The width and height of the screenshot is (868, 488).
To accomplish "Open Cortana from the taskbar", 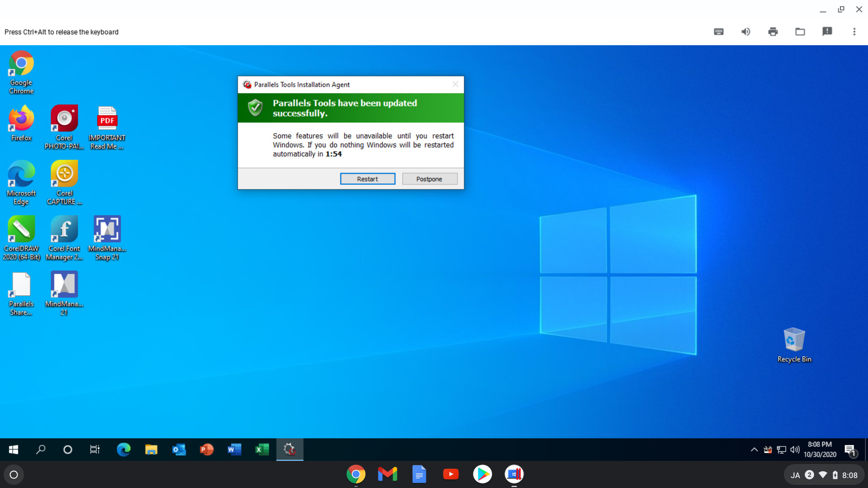I will point(68,450).
